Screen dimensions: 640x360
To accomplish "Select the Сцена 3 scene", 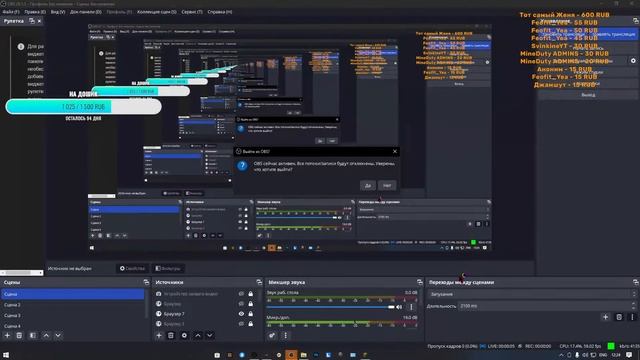I will tap(73, 316).
